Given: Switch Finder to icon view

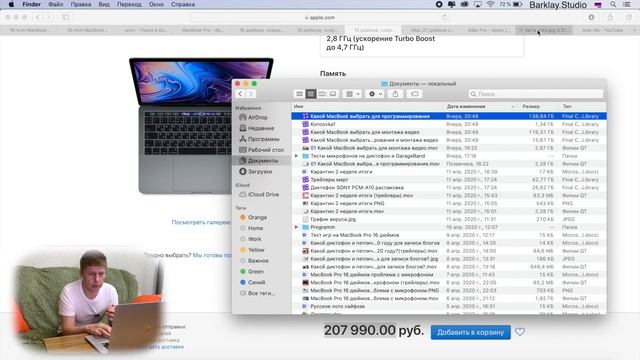Looking at the screenshot, I should point(299,94).
